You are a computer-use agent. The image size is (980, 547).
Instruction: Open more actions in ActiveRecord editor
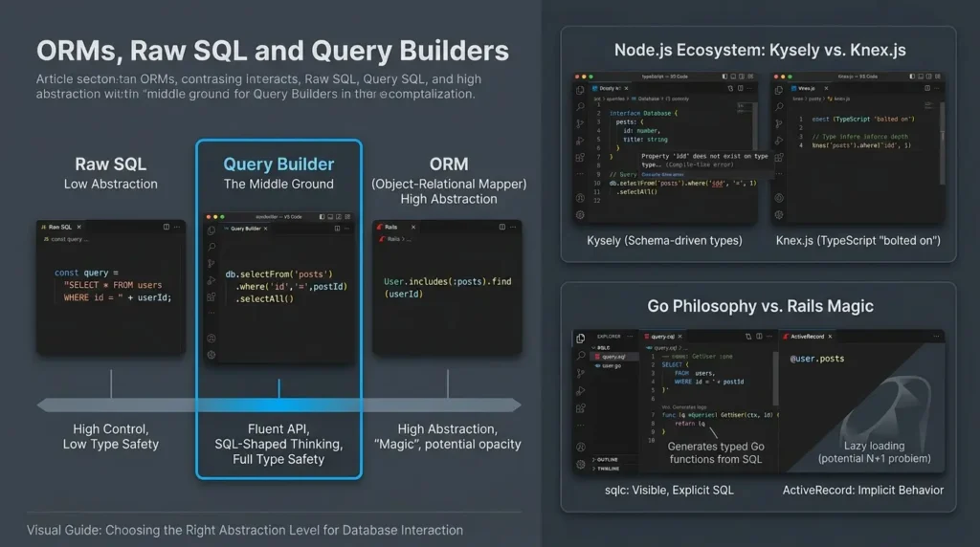point(936,336)
